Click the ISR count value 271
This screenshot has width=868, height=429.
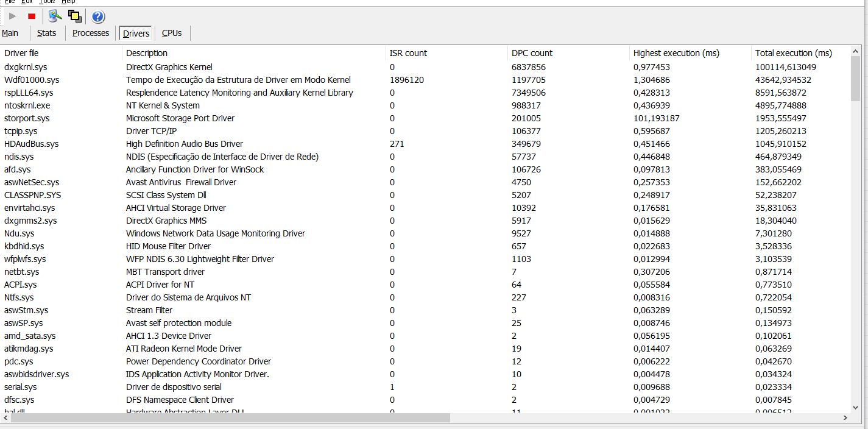click(397, 144)
